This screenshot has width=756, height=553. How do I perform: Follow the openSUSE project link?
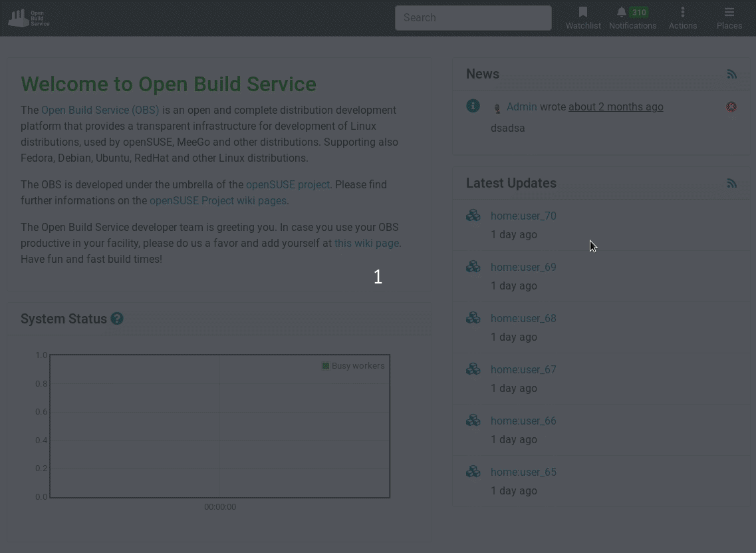pyautogui.click(x=289, y=184)
